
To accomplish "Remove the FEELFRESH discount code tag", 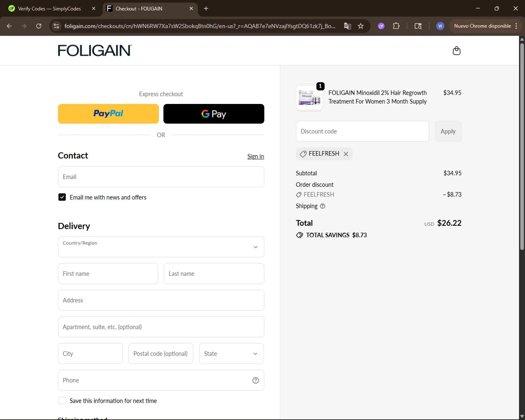I will [x=346, y=154].
